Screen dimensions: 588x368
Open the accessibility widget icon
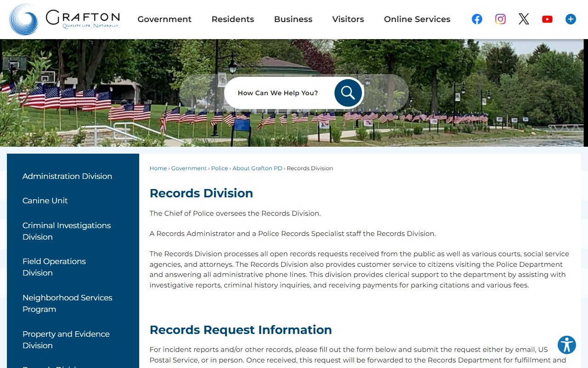tap(567, 345)
